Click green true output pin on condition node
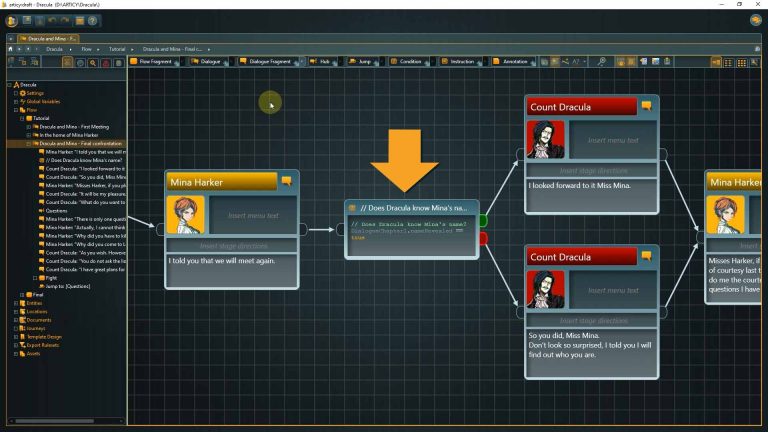This screenshot has height=432, width=768. (x=483, y=220)
